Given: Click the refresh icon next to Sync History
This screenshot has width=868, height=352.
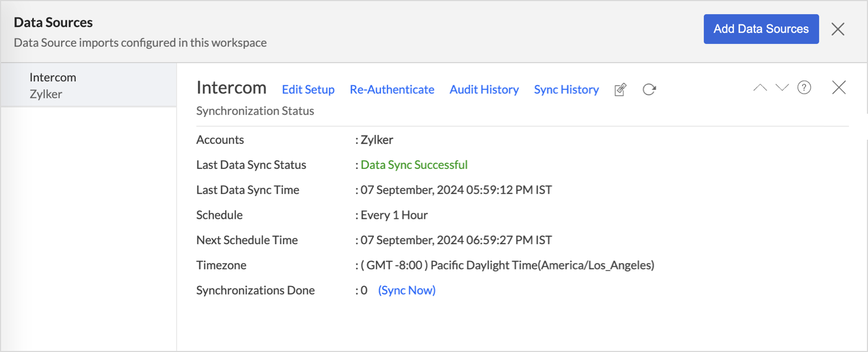Looking at the screenshot, I should (x=649, y=89).
